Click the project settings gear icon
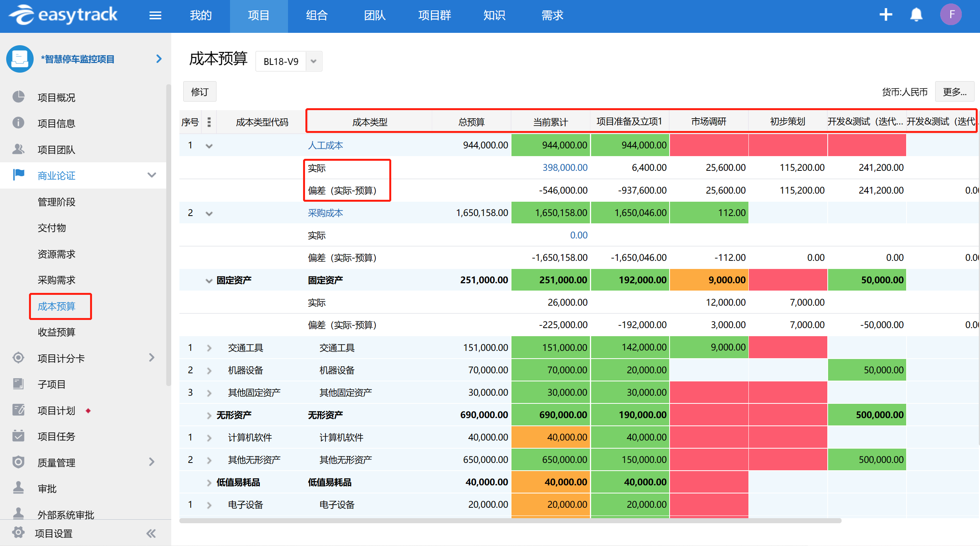 [x=18, y=533]
